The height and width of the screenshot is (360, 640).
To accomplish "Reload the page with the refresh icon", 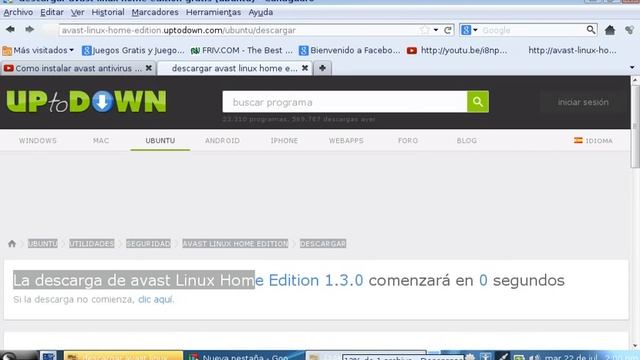I will (x=448, y=30).
